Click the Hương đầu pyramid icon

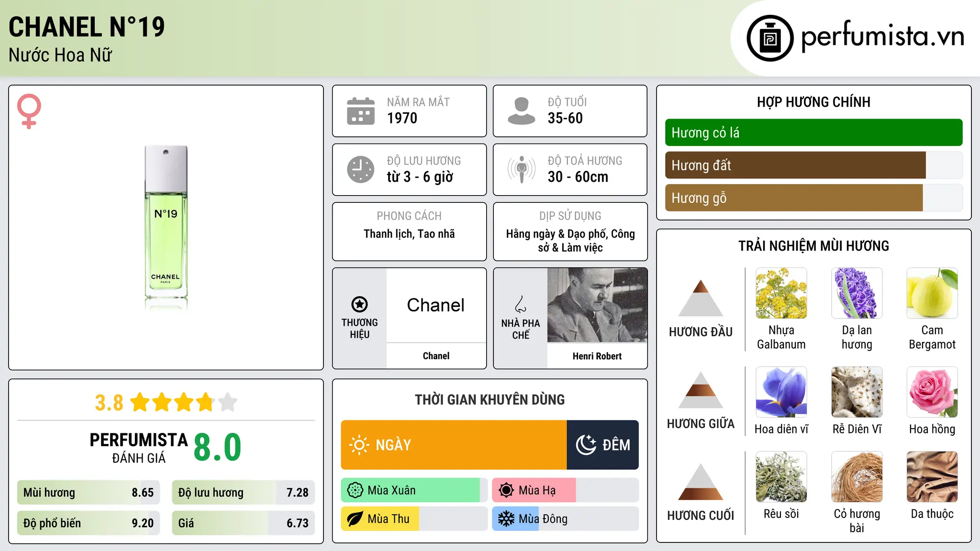tap(701, 298)
